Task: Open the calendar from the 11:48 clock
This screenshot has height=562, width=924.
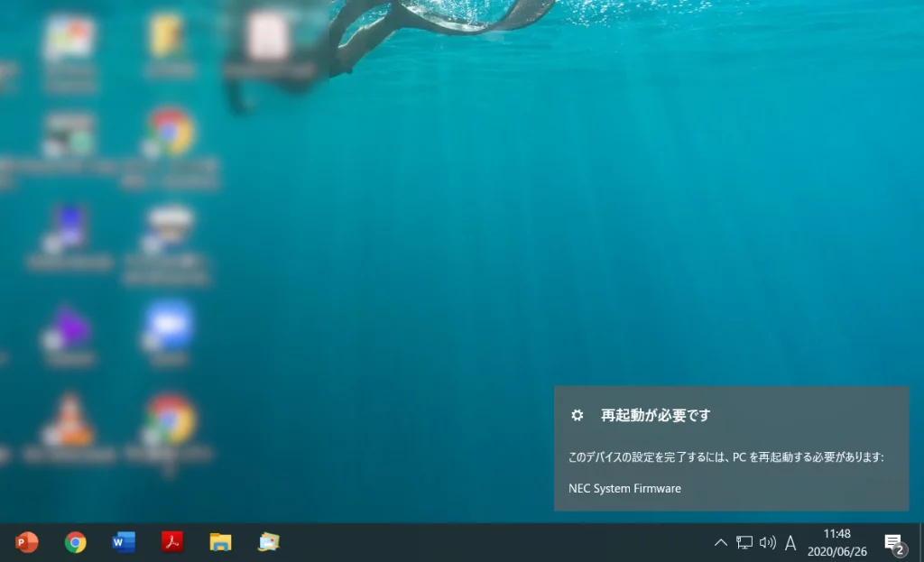Action: point(836,542)
